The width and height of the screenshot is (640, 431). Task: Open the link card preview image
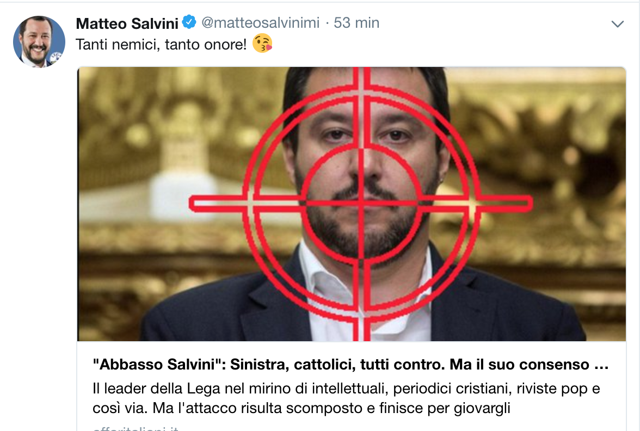pyautogui.click(x=351, y=204)
